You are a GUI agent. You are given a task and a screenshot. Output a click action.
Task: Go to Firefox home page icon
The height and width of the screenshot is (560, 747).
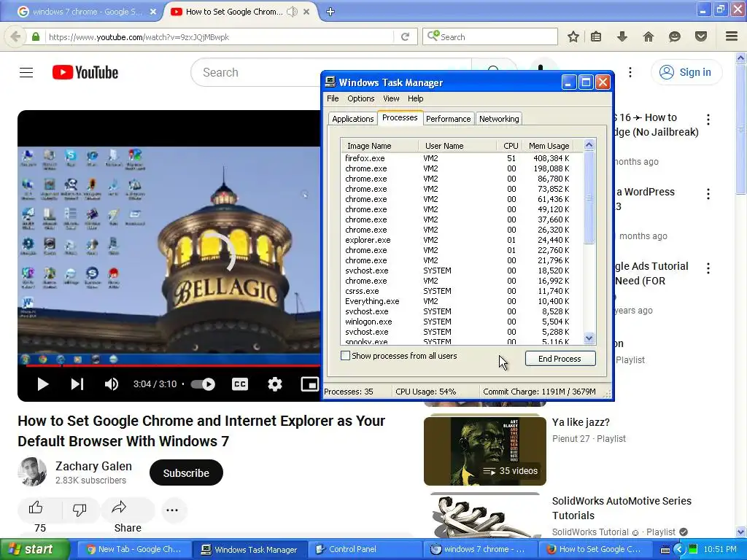click(648, 36)
